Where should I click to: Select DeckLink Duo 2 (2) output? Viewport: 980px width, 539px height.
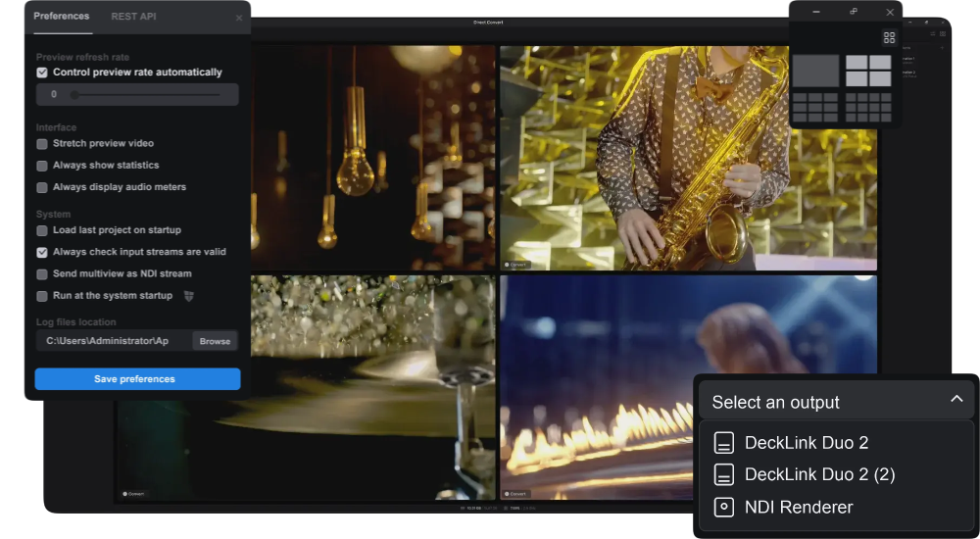(836, 474)
